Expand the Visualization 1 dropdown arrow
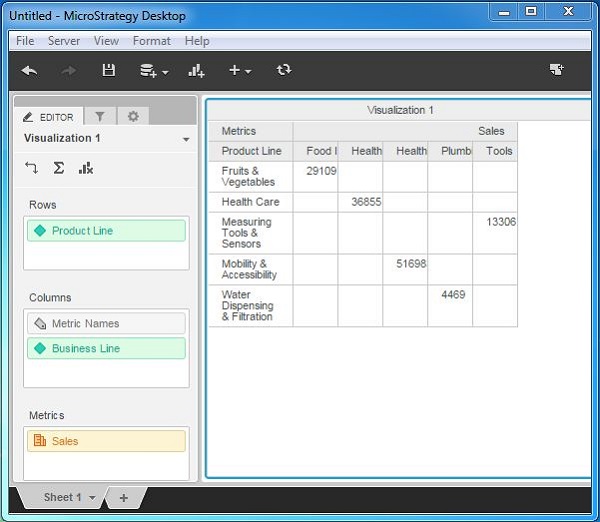Screen dimensions: 600x522 pyautogui.click(x=186, y=140)
